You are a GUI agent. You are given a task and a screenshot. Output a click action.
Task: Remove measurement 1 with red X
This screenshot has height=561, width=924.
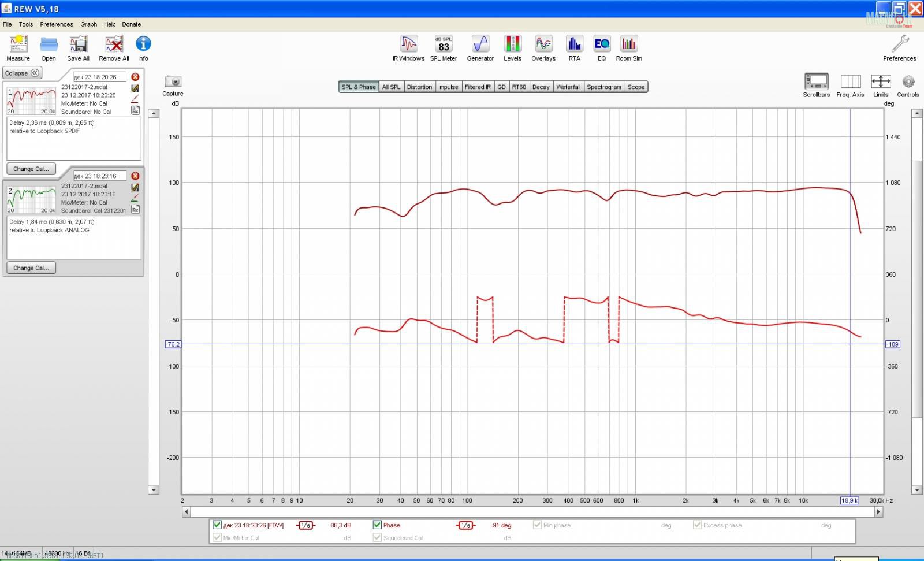[x=135, y=77]
